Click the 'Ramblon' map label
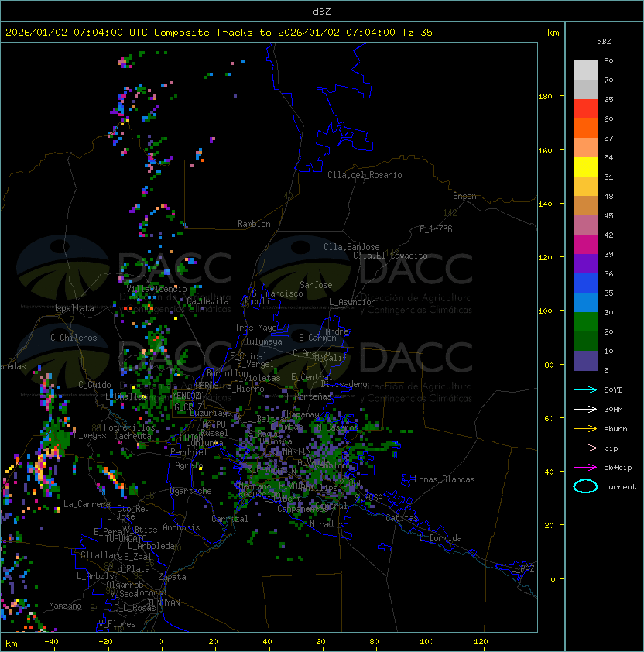644x652 pixels. coord(254,224)
